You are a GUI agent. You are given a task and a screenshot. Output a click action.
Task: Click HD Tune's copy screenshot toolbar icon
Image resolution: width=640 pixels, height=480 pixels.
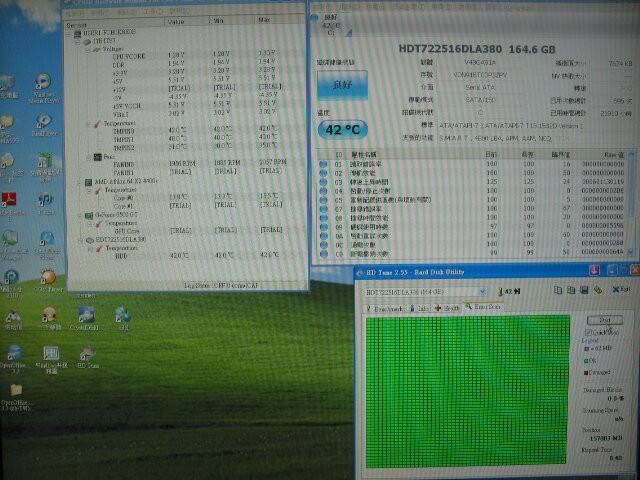pyautogui.click(x=571, y=290)
